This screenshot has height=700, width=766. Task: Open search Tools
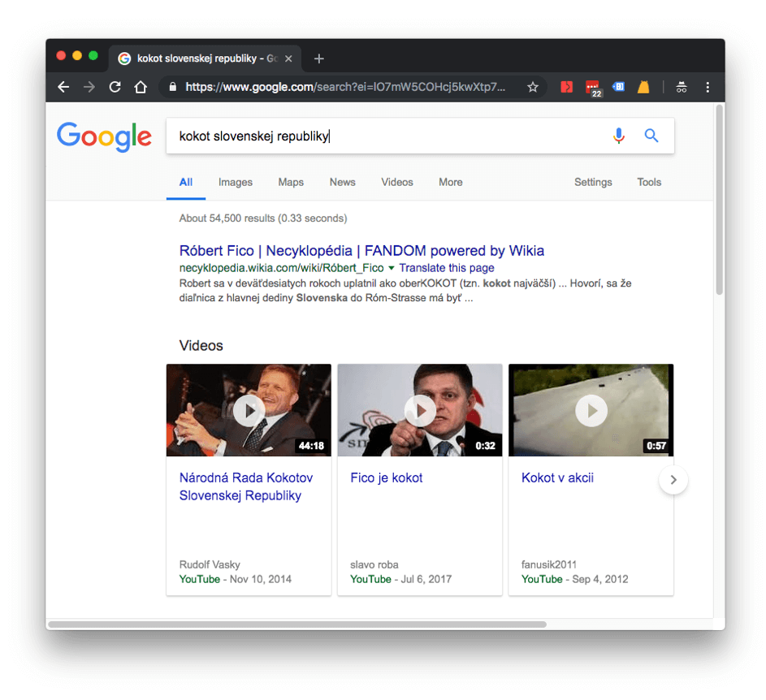coord(649,182)
